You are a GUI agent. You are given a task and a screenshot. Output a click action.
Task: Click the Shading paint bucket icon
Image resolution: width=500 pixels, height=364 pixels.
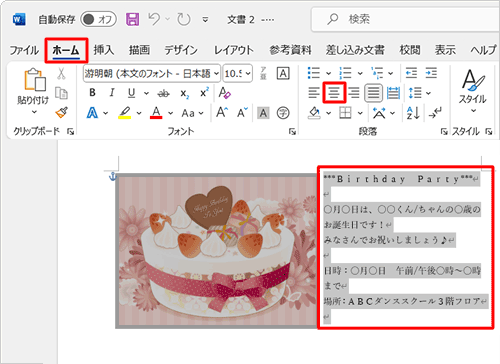pyautogui.click(x=314, y=113)
